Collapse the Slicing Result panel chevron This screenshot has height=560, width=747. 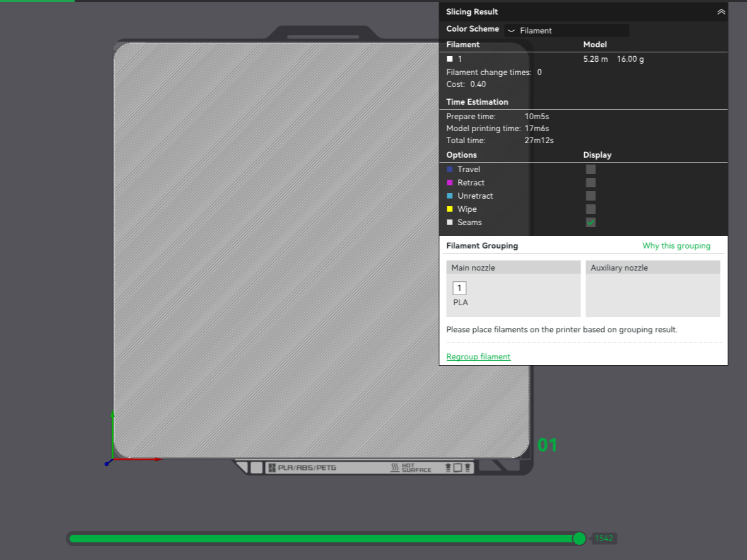click(721, 12)
